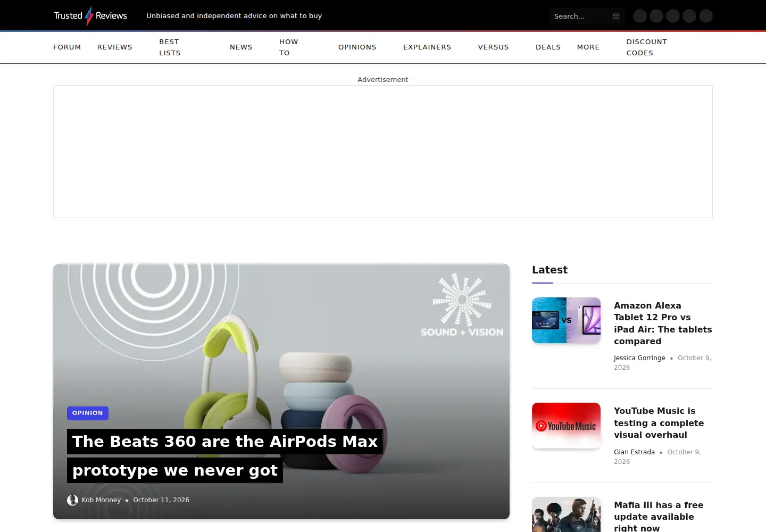The image size is (766, 532).
Task: Open the tablet comparison thumbnail
Action: coord(567,320)
